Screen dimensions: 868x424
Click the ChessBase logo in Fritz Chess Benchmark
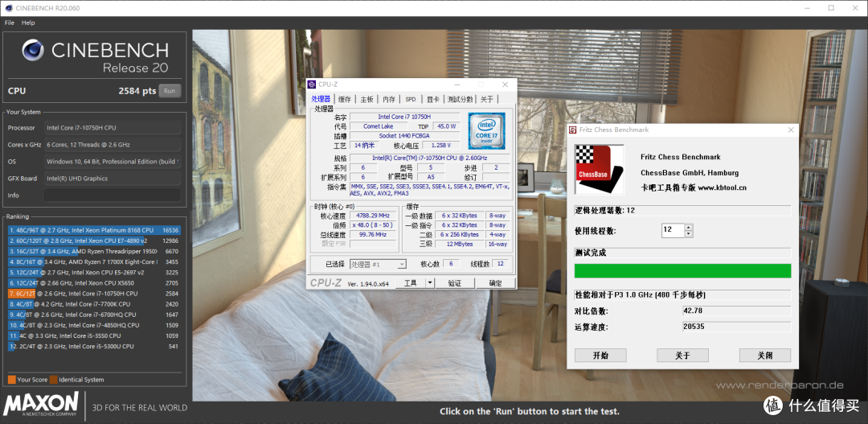(x=600, y=170)
